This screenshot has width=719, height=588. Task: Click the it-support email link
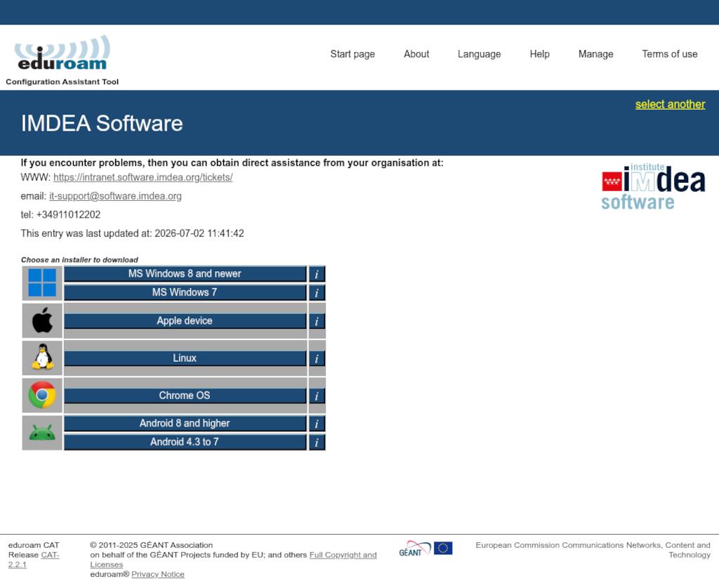115,196
